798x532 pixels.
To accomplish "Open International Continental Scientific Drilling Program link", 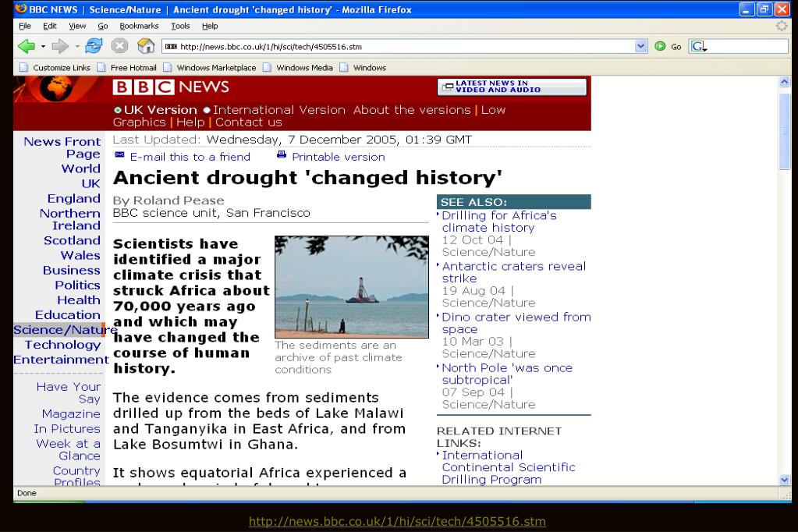I will (509, 467).
